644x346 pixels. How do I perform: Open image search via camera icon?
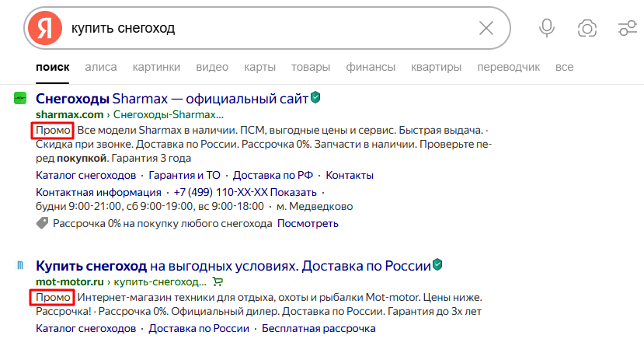click(x=587, y=29)
